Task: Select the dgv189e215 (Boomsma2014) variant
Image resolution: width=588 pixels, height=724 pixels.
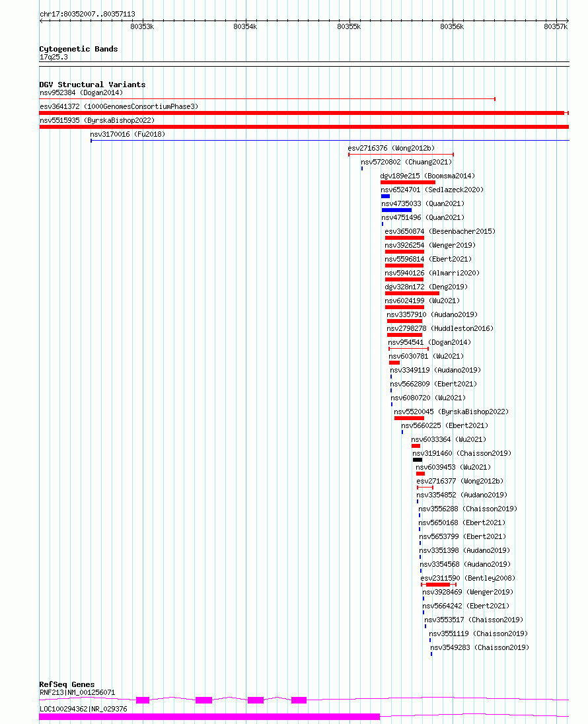Action: [427, 176]
